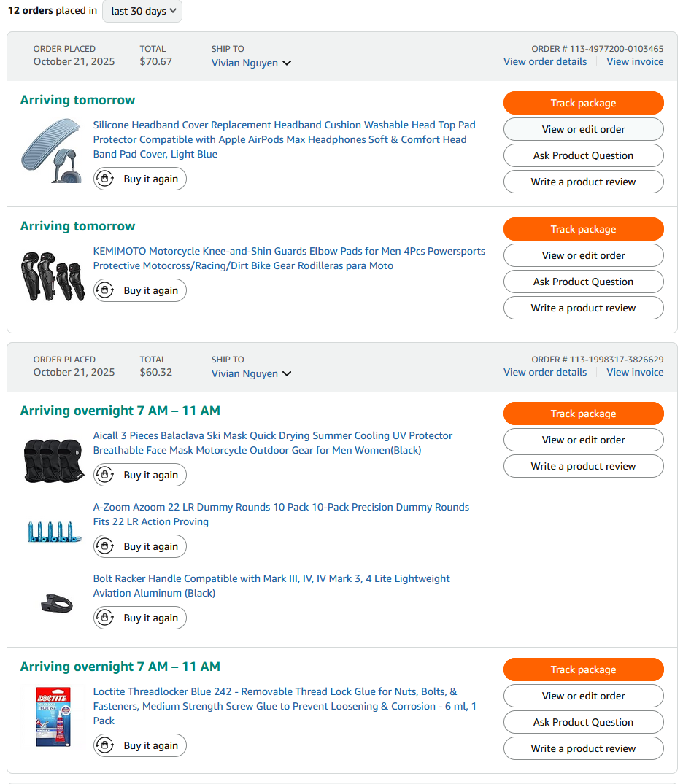Click Buy it again icon for Bolt Racker Handle
This screenshot has width=683, height=784.
[105, 618]
